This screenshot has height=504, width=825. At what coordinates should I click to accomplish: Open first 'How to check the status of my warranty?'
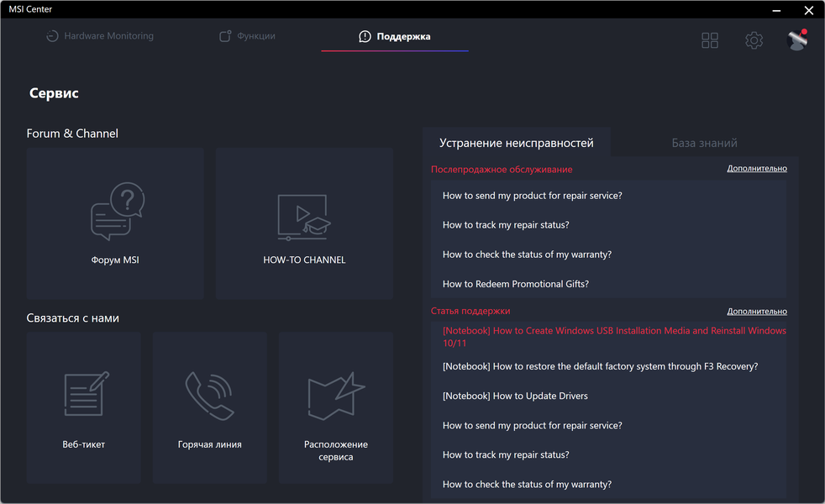coord(527,255)
